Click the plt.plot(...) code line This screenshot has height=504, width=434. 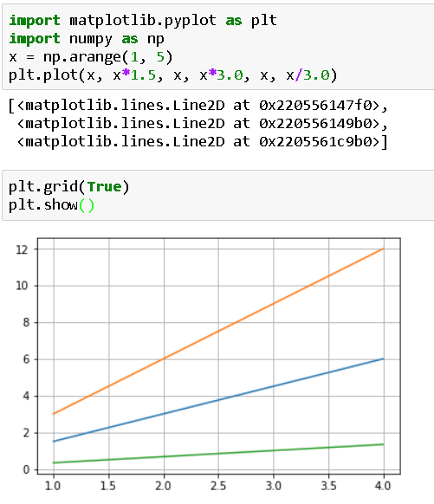[x=173, y=75]
